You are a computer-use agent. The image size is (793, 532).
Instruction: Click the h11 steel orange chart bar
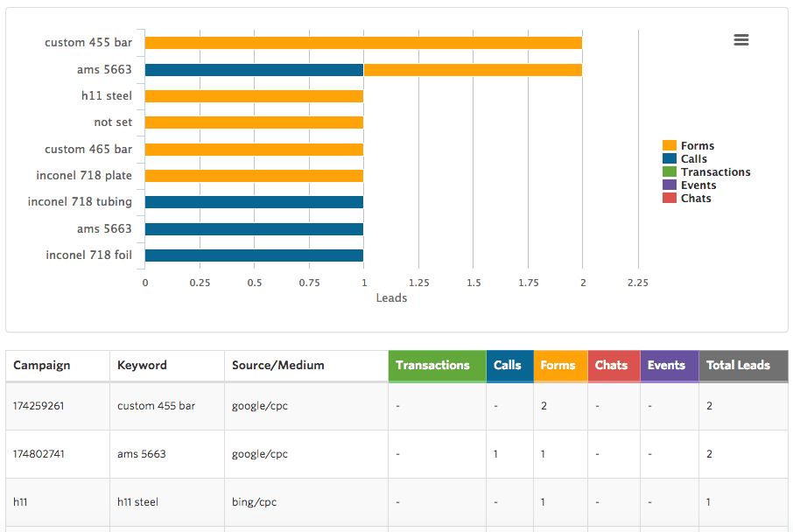pyautogui.click(x=254, y=96)
